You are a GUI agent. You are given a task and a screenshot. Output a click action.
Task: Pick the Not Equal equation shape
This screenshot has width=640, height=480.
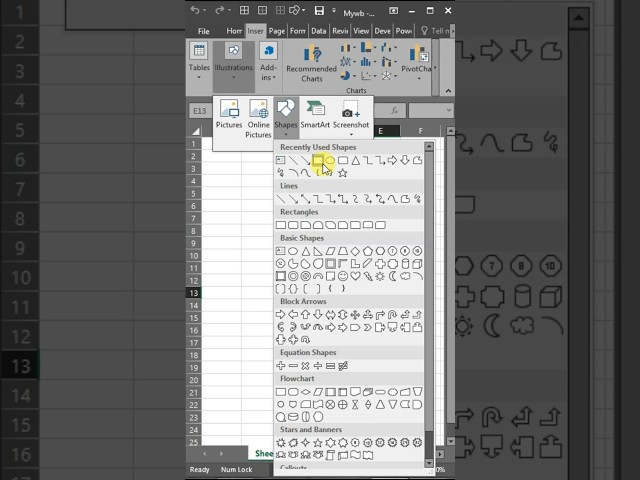(343, 366)
